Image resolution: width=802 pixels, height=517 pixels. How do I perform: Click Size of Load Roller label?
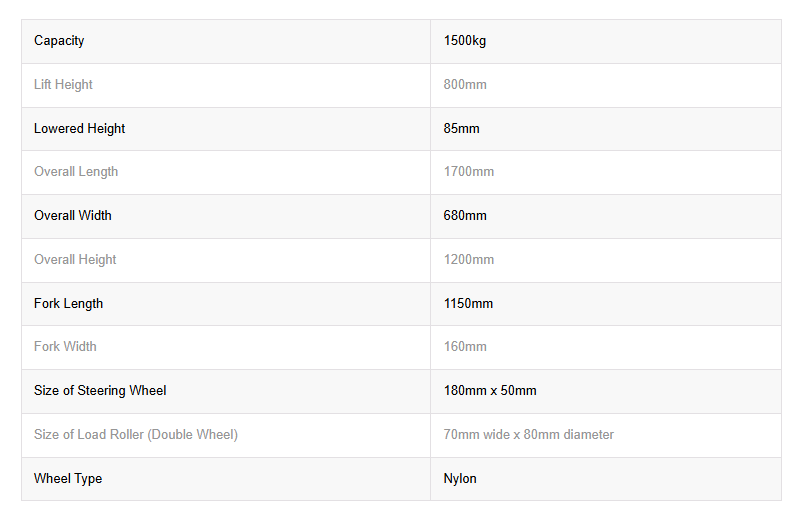[x=136, y=435]
